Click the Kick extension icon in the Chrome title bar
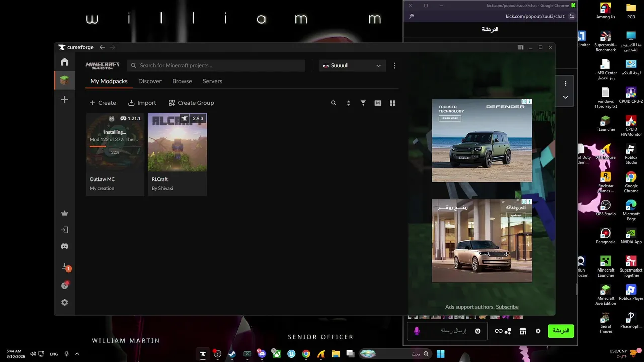This screenshot has height=362, width=644. click(x=573, y=5)
